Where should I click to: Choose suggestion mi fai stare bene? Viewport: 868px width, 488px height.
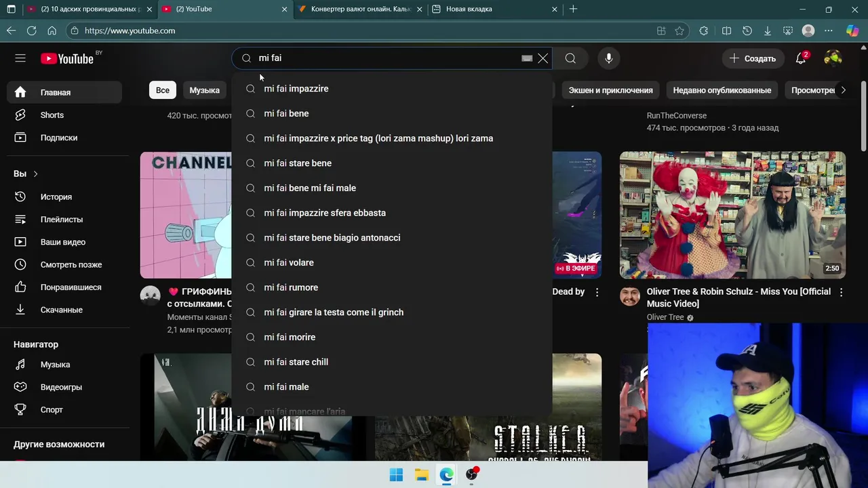(x=392, y=163)
